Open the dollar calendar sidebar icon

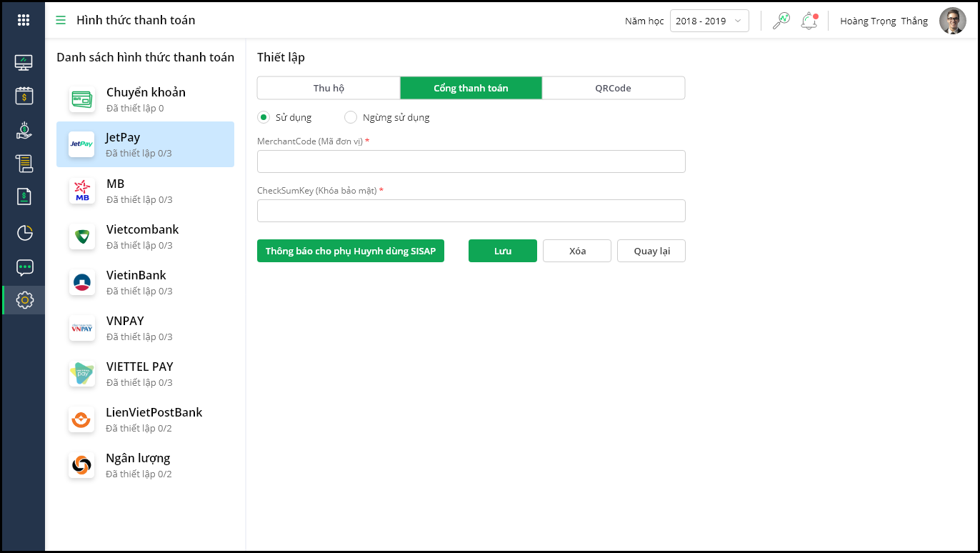point(24,96)
